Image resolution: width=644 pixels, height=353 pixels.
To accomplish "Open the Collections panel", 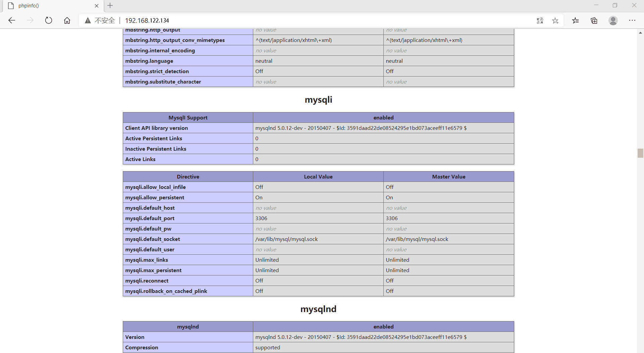I will (594, 20).
